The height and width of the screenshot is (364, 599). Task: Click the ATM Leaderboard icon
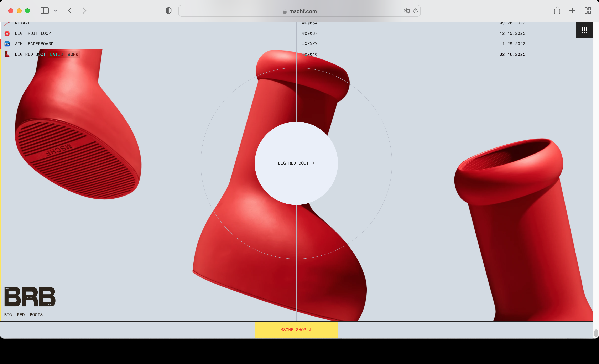click(x=7, y=44)
